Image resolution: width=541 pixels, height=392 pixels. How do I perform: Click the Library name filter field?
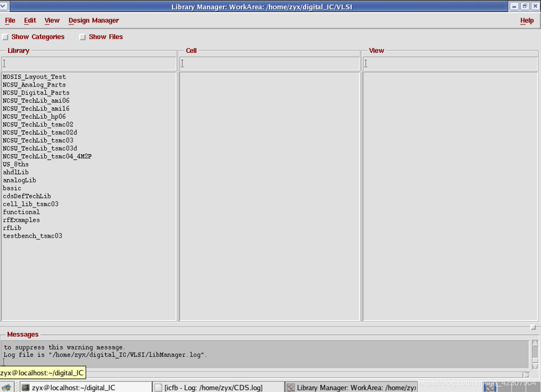[x=89, y=63]
